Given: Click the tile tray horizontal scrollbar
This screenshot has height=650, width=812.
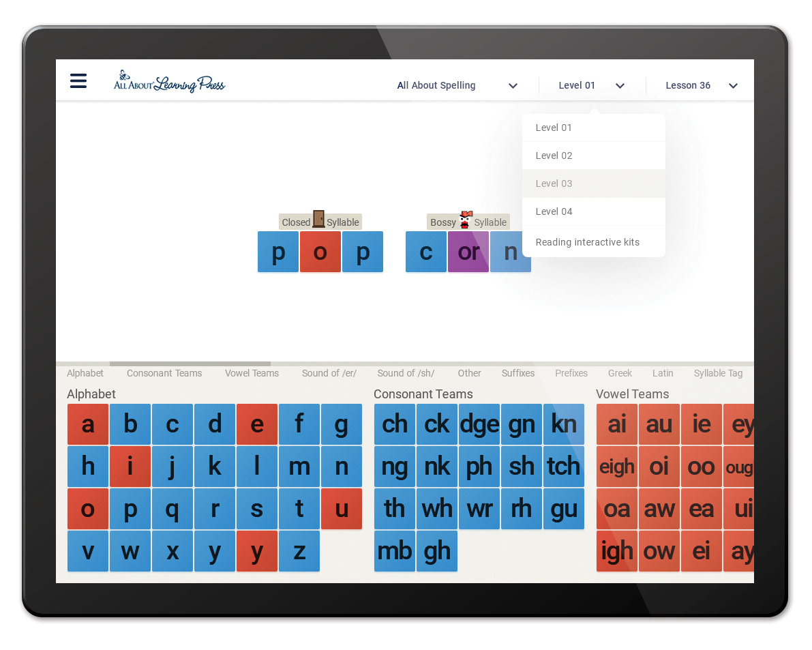Looking at the screenshot, I should [190, 364].
